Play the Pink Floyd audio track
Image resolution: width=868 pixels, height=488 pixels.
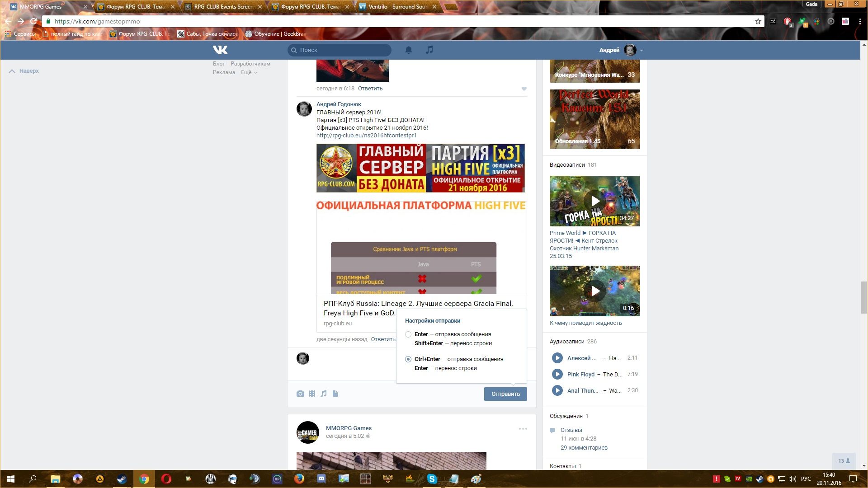(557, 374)
